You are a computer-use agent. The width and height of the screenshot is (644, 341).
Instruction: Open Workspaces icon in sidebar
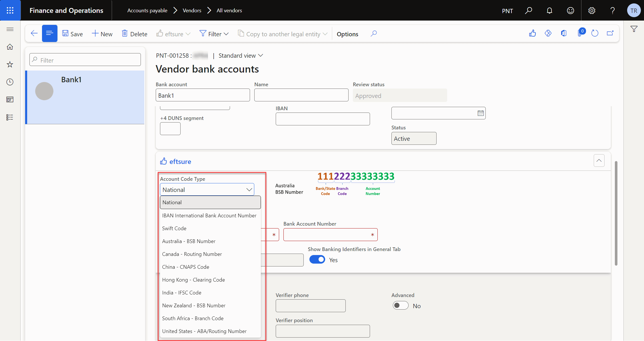(x=10, y=100)
